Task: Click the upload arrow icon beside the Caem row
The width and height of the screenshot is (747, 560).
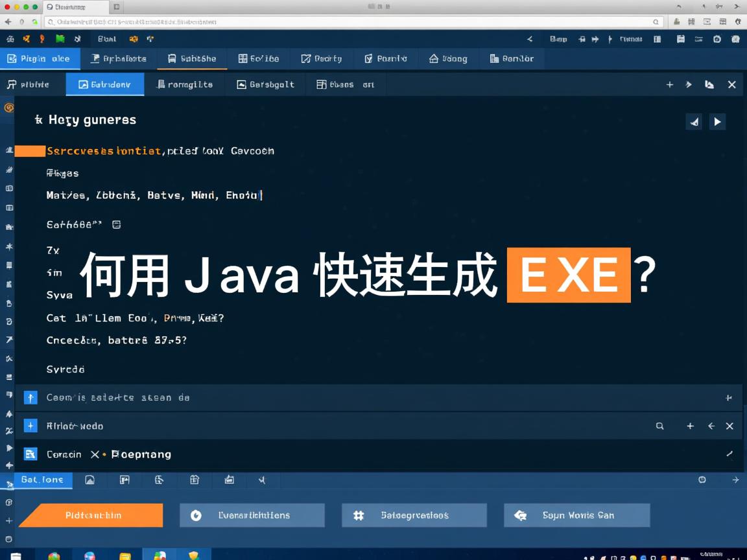Action: [x=30, y=397]
